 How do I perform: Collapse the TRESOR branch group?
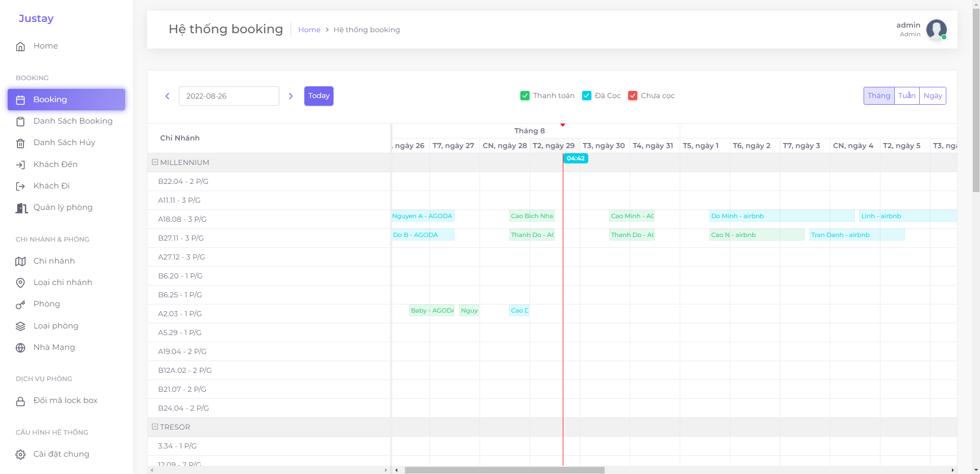pos(155,426)
